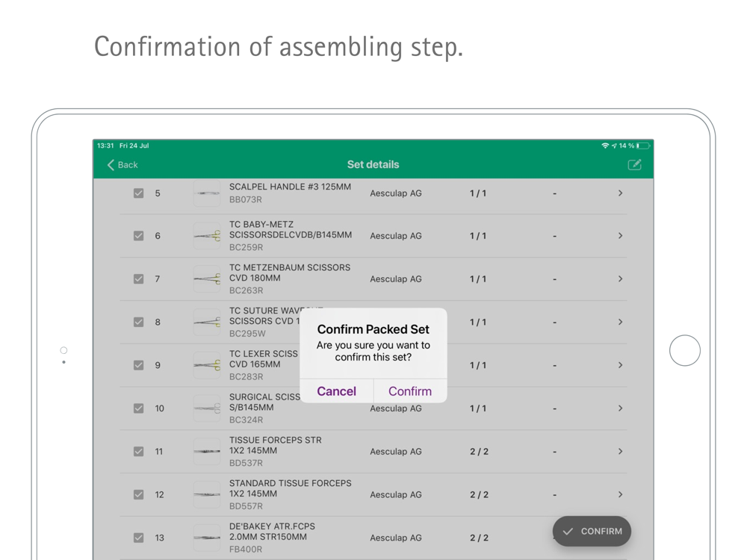Tap the battery indicator icon
The image size is (747, 560).
point(643,146)
